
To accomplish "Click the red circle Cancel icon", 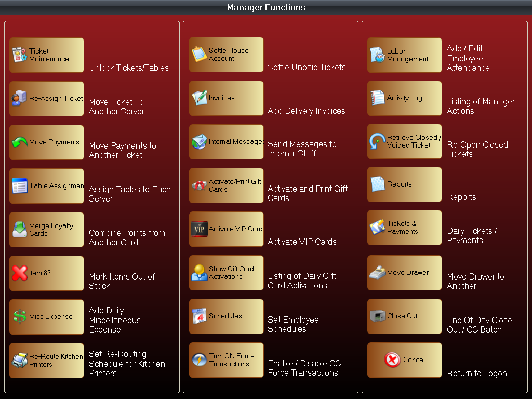I will [x=392, y=360].
